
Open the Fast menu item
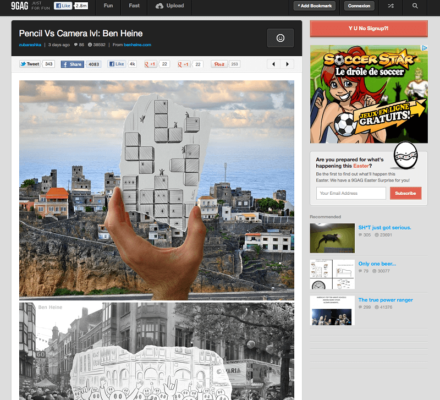pyautogui.click(x=134, y=6)
